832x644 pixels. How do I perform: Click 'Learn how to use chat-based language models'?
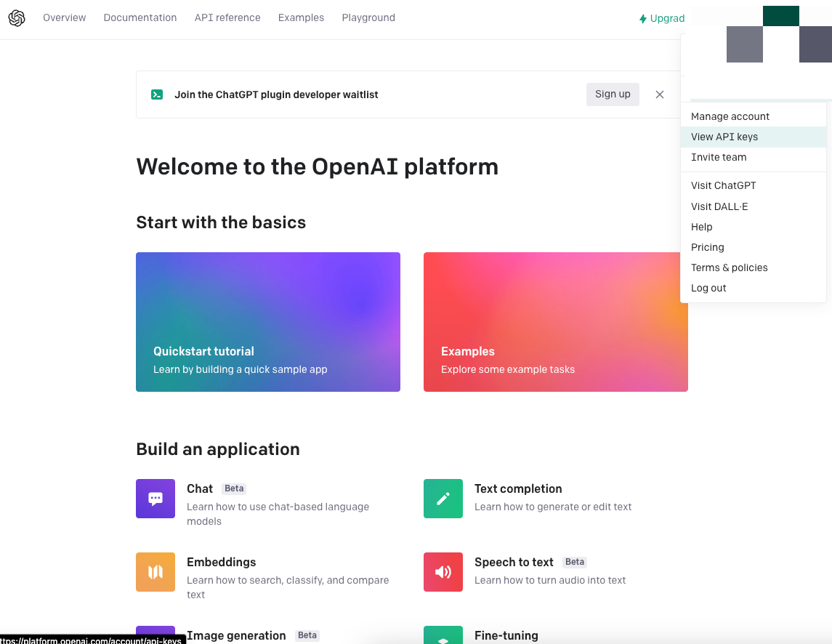(278, 514)
